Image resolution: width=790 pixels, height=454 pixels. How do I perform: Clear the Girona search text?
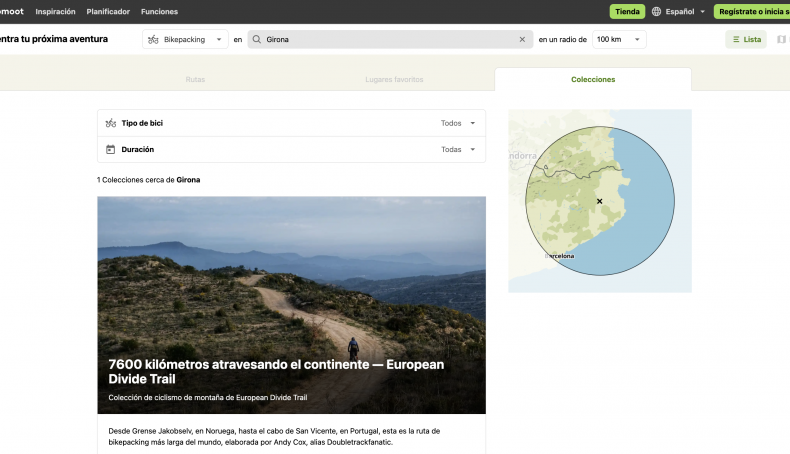(x=522, y=39)
